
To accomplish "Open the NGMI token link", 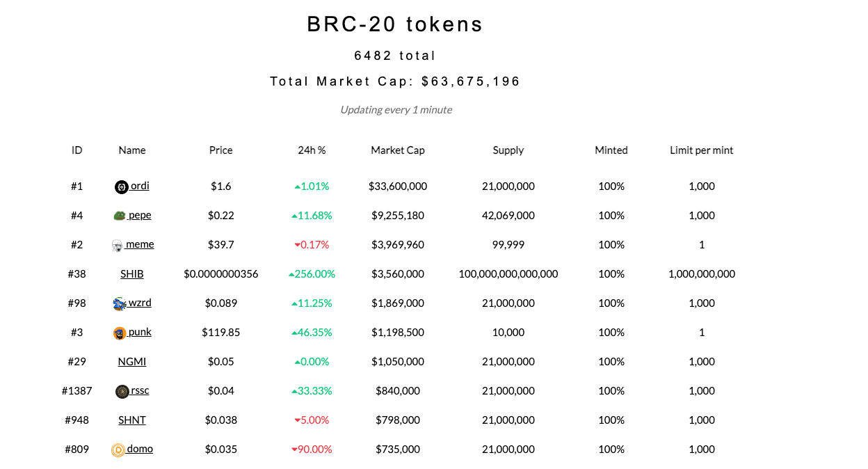I will point(131,361).
